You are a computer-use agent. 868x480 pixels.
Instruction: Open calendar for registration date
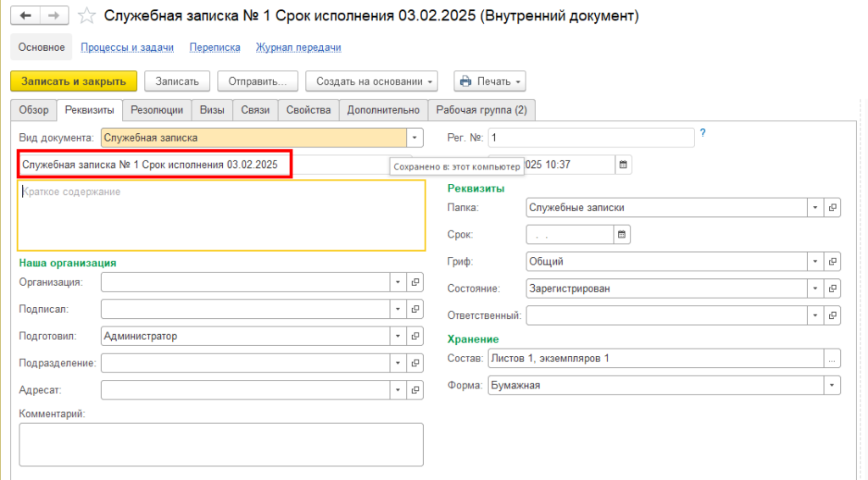pyautogui.click(x=623, y=165)
